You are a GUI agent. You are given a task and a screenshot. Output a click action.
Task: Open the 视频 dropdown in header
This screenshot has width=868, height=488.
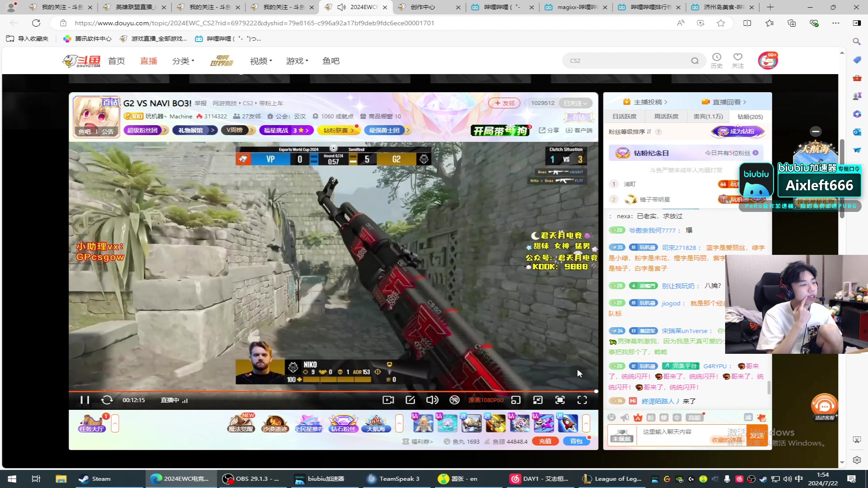tap(261, 61)
